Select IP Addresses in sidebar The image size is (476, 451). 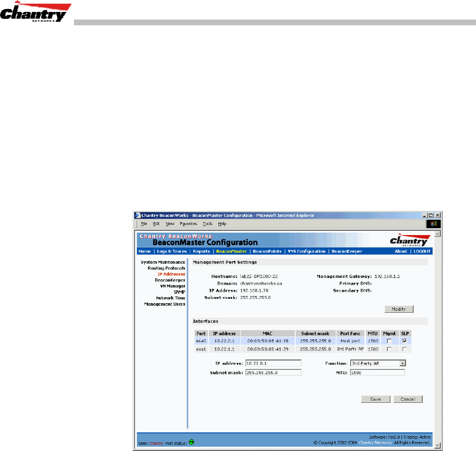click(171, 274)
